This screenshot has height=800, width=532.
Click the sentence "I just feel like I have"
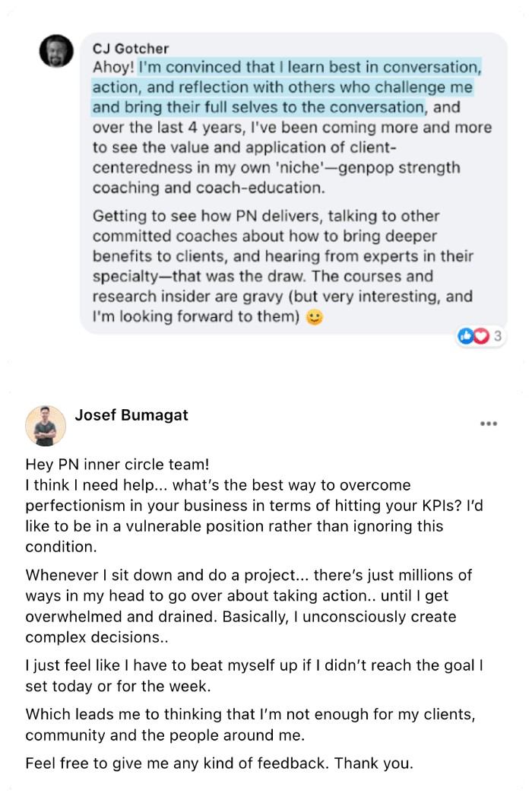pyautogui.click(x=254, y=675)
